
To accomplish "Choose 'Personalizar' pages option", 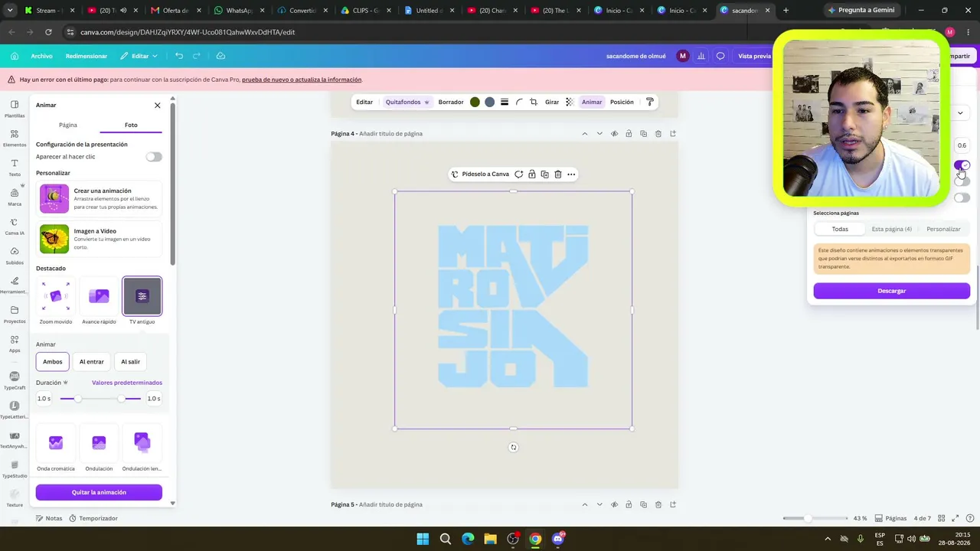I will pos(943,229).
